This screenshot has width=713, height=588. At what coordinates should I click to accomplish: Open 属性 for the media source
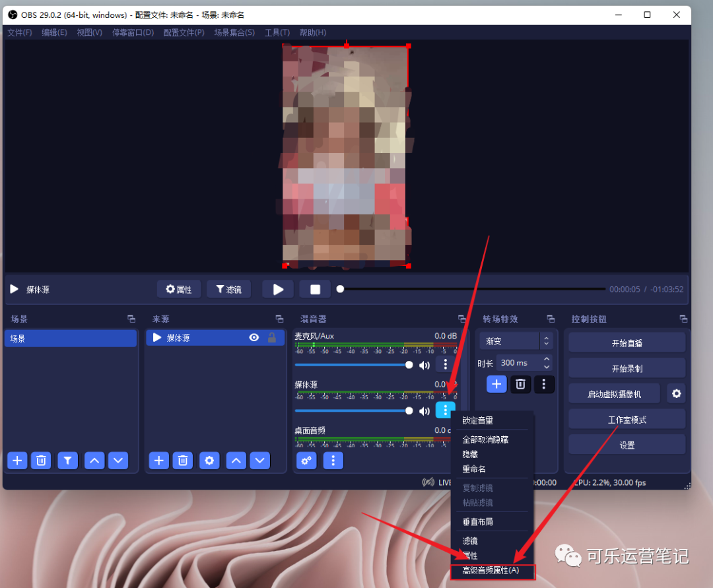(179, 290)
